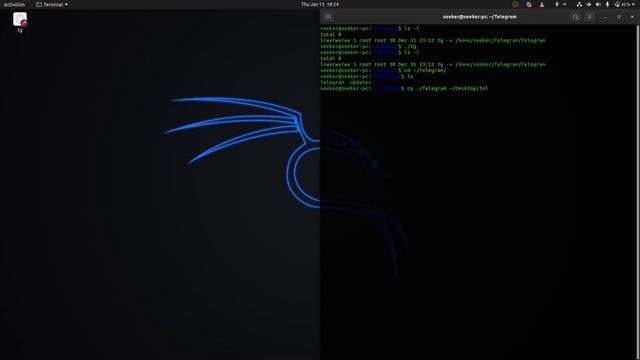Click the speaker volume icon in the top bar
Screen dimensions: 640x360
pyautogui.click(x=598, y=4)
